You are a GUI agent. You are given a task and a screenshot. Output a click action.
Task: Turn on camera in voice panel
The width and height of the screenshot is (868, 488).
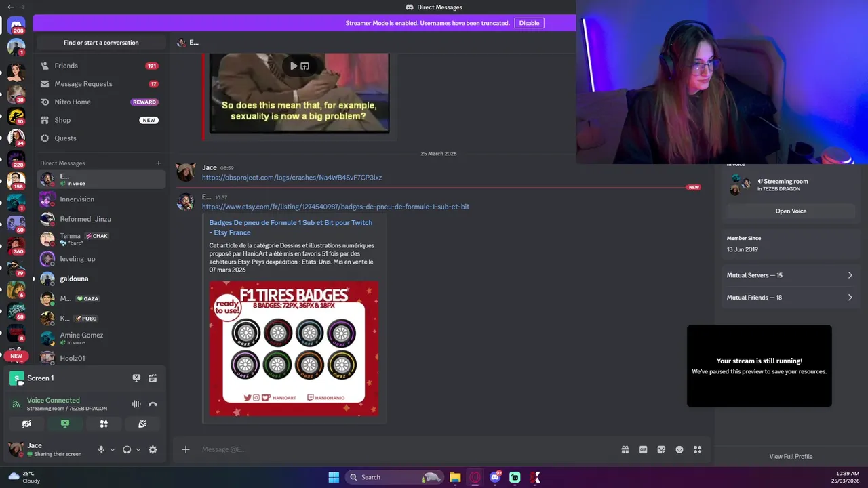click(x=26, y=424)
